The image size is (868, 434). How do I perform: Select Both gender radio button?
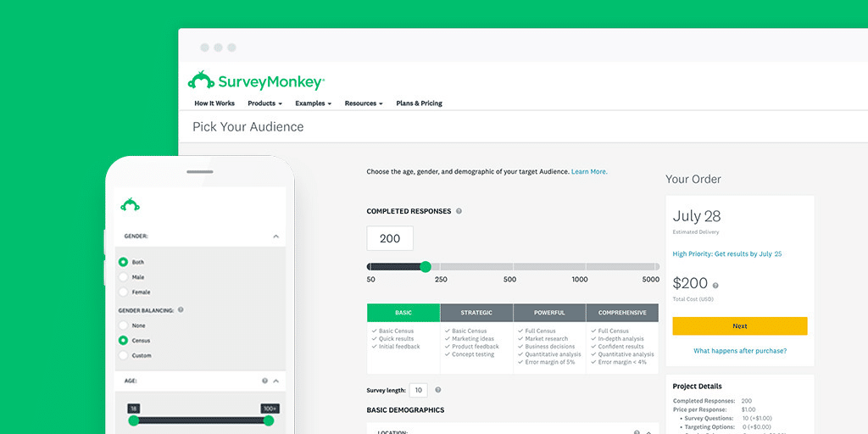(x=123, y=262)
